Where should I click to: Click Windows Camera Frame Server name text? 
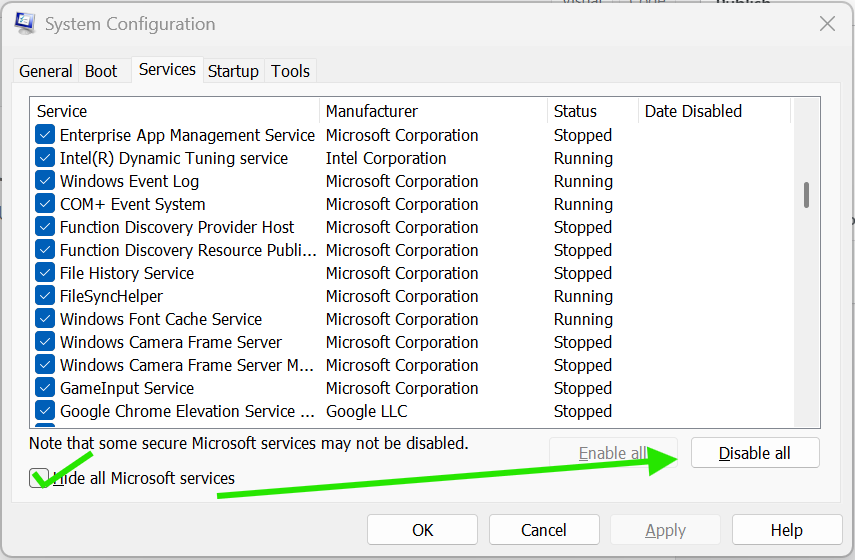[171, 342]
